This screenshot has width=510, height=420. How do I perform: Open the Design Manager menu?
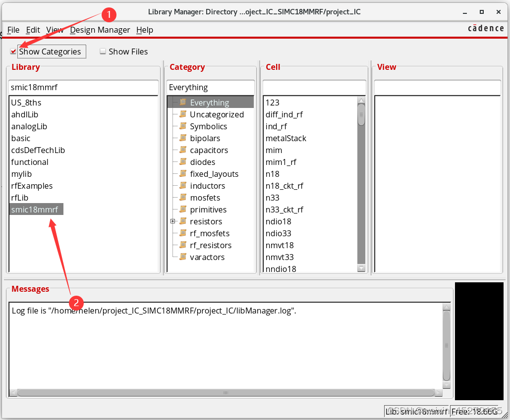(100, 30)
